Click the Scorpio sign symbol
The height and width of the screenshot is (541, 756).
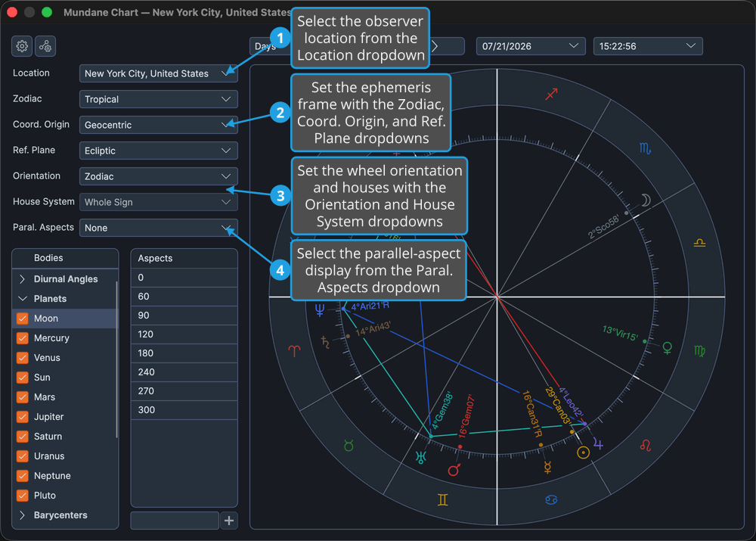click(645, 148)
